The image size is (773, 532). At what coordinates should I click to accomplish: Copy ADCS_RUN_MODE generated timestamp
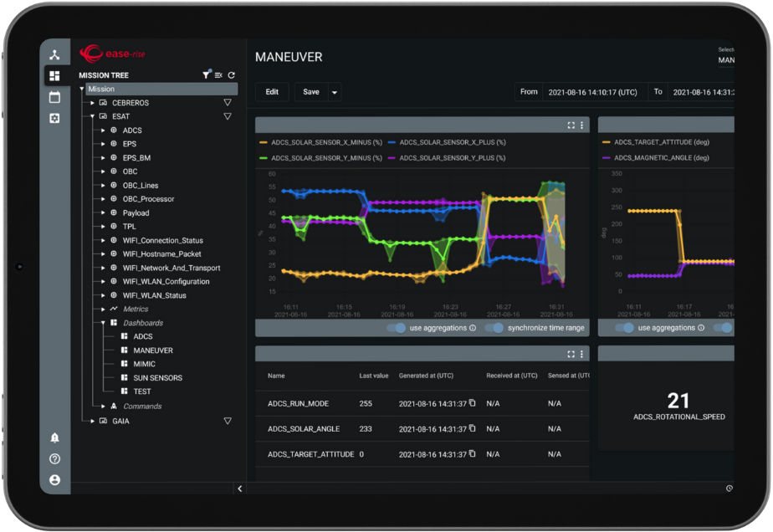coord(473,403)
